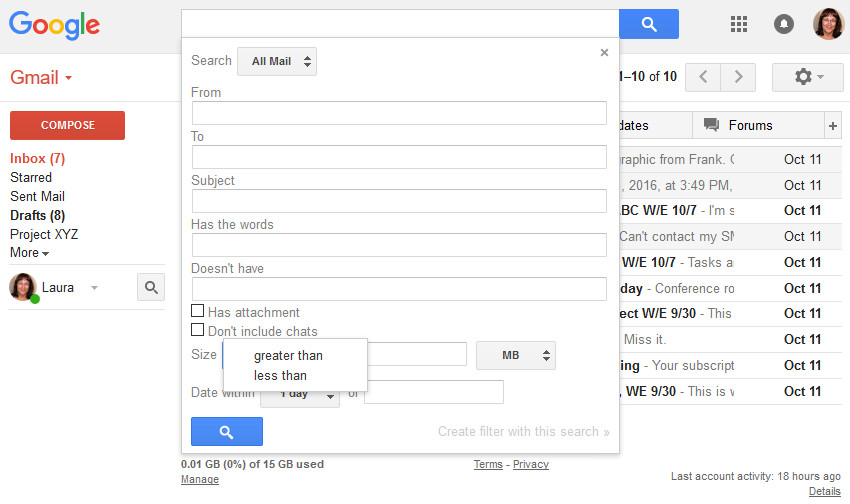Open the Your subscript email

pyautogui.click(x=731, y=365)
